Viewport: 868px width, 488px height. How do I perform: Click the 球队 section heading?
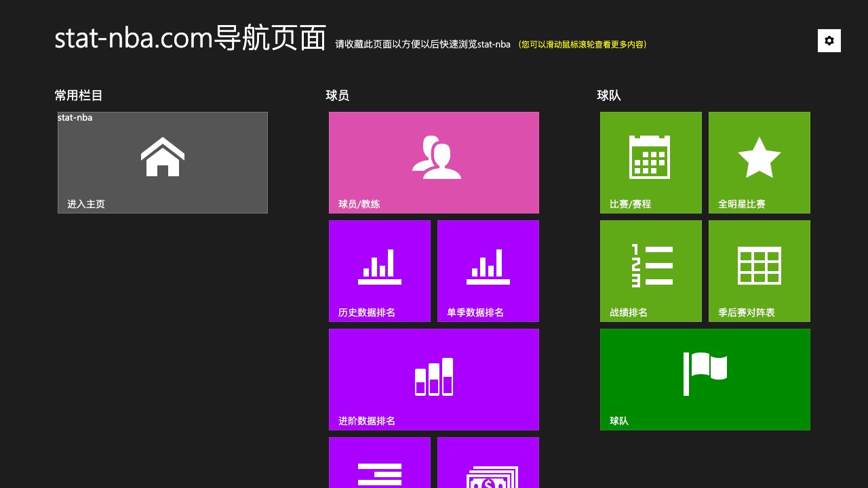609,96
